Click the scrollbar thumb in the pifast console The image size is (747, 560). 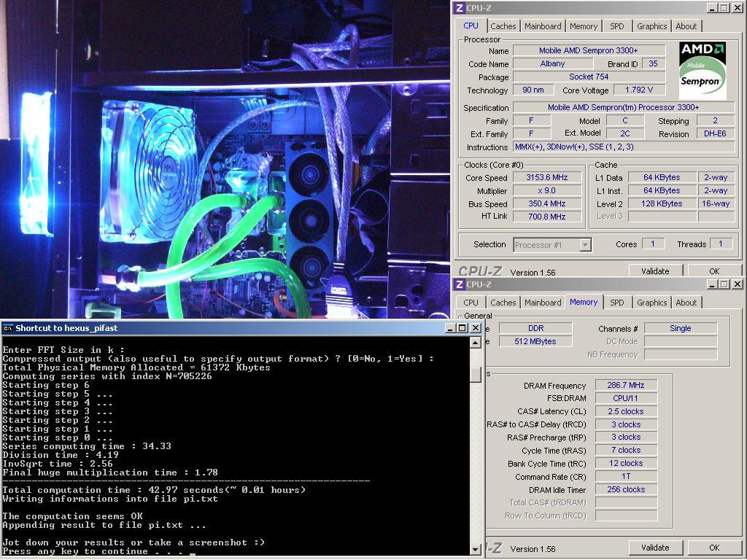coord(475,373)
